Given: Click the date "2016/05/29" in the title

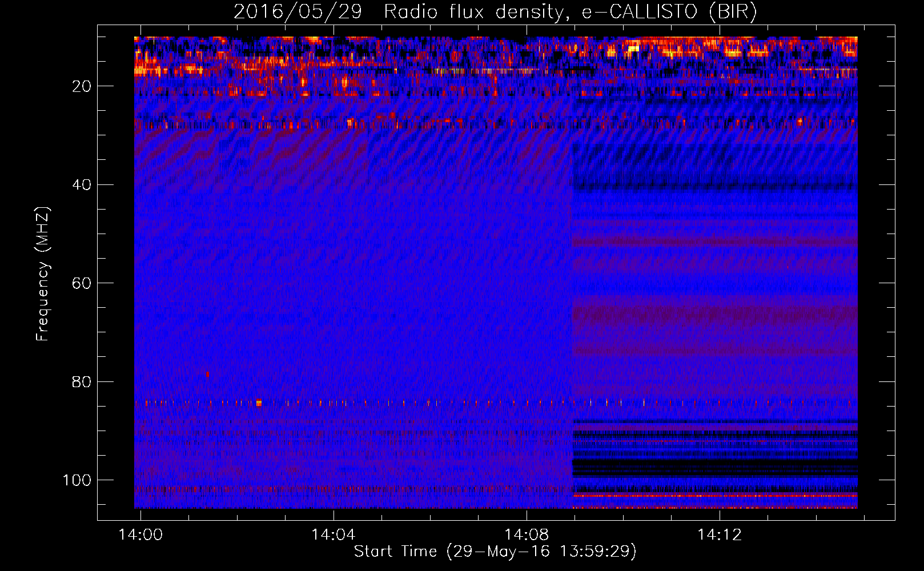Looking at the screenshot, I should (298, 12).
